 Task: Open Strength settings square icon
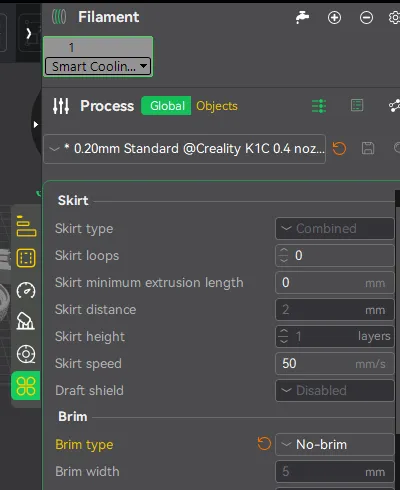pos(26,258)
